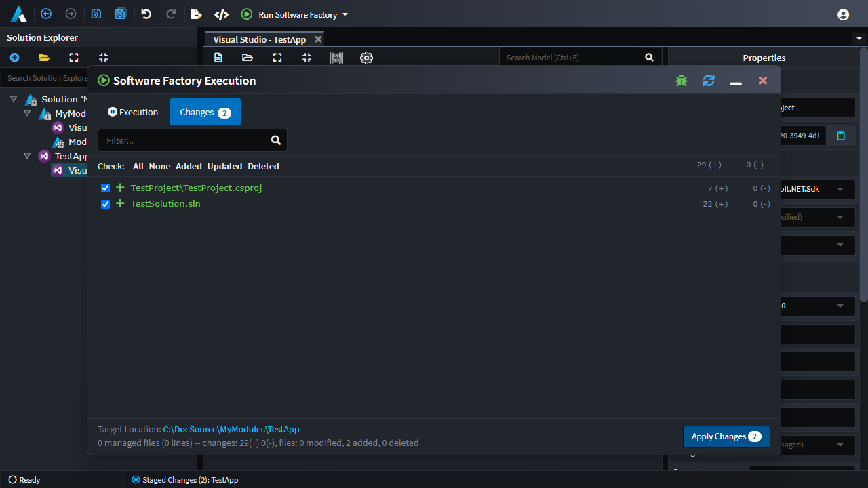The image size is (868, 488).
Task: Collapse the Solution tree node
Action: 14,99
